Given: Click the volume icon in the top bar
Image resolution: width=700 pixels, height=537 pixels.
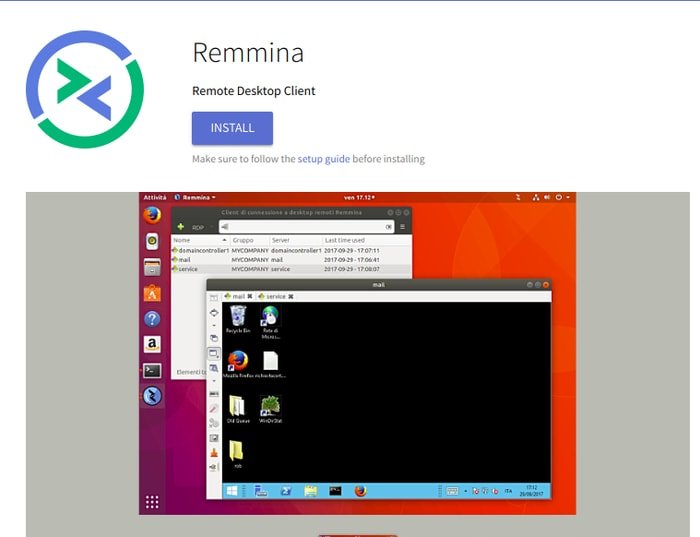Looking at the screenshot, I should coord(547,197).
